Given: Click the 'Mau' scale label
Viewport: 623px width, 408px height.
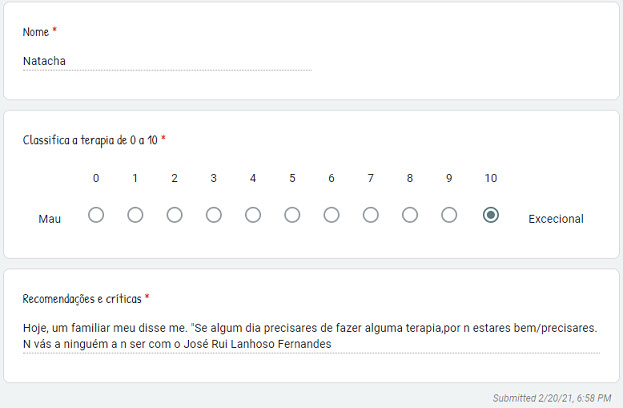Looking at the screenshot, I should (50, 218).
